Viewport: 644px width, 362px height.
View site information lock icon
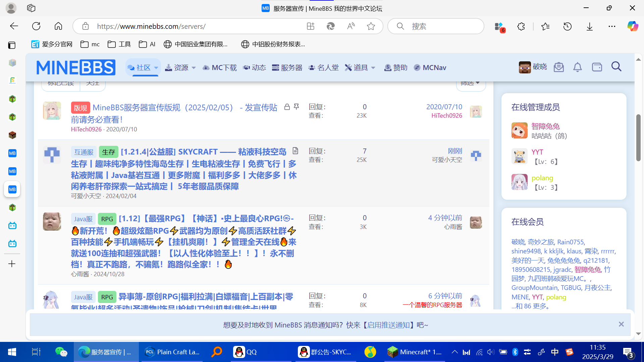pyautogui.click(x=86, y=26)
